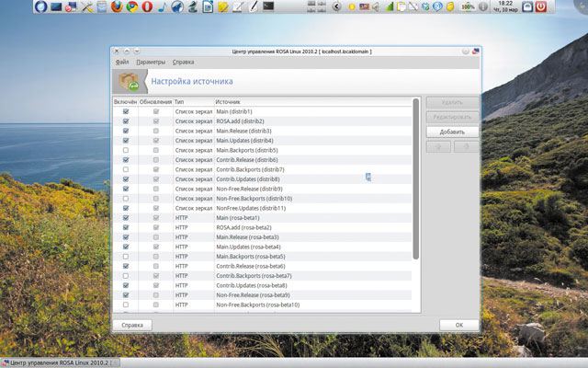Launch the terminal from the panel

tap(268, 6)
